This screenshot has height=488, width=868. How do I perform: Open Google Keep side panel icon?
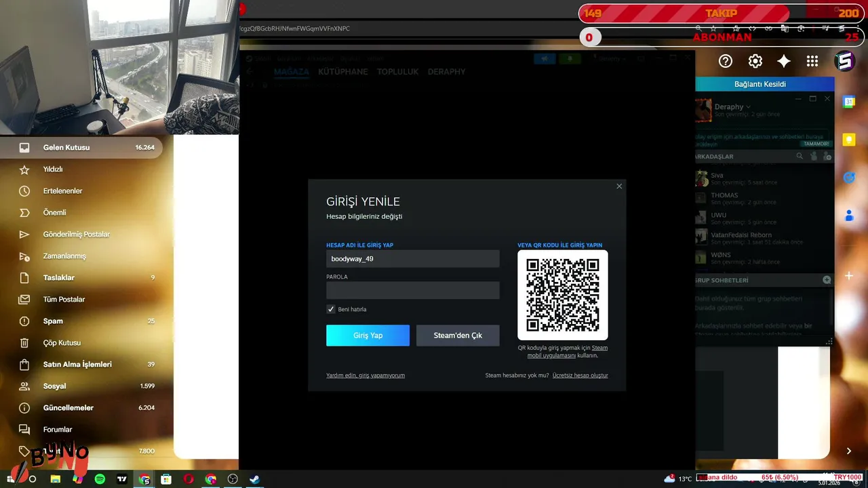pyautogui.click(x=848, y=140)
